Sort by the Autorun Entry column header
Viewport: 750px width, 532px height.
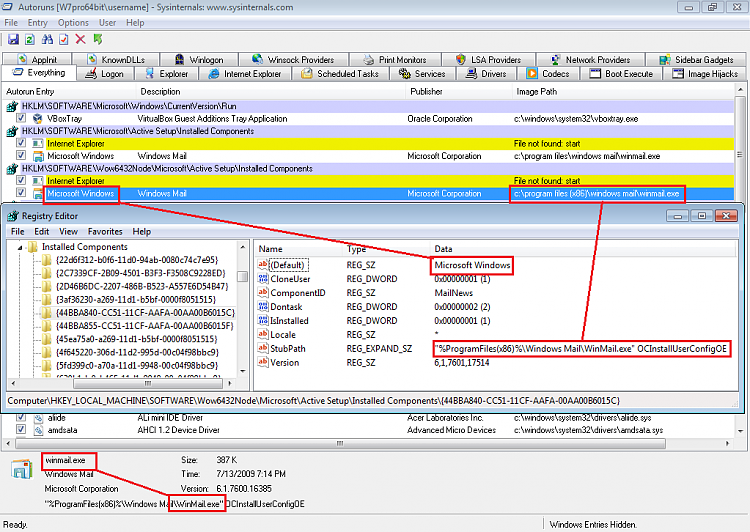(69, 91)
